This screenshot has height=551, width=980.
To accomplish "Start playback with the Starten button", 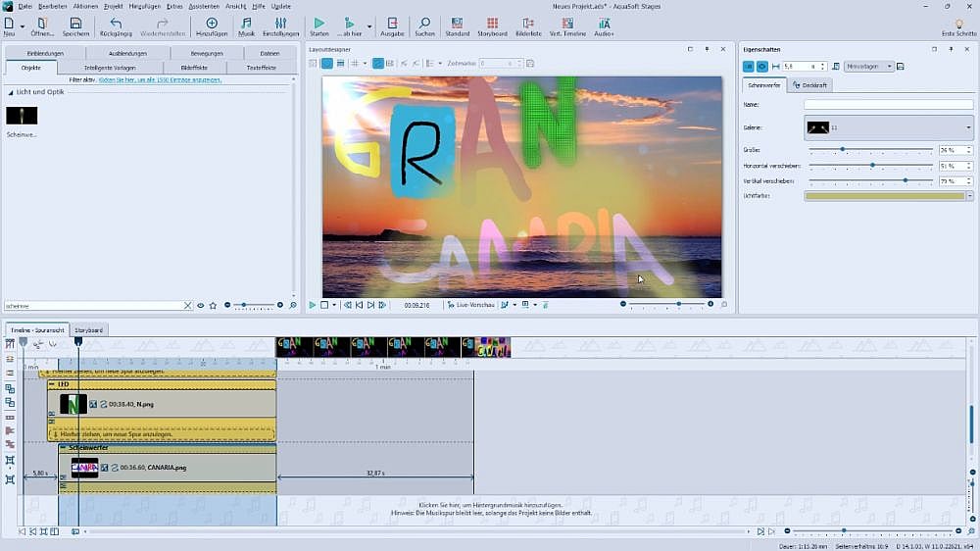I will [x=318, y=24].
